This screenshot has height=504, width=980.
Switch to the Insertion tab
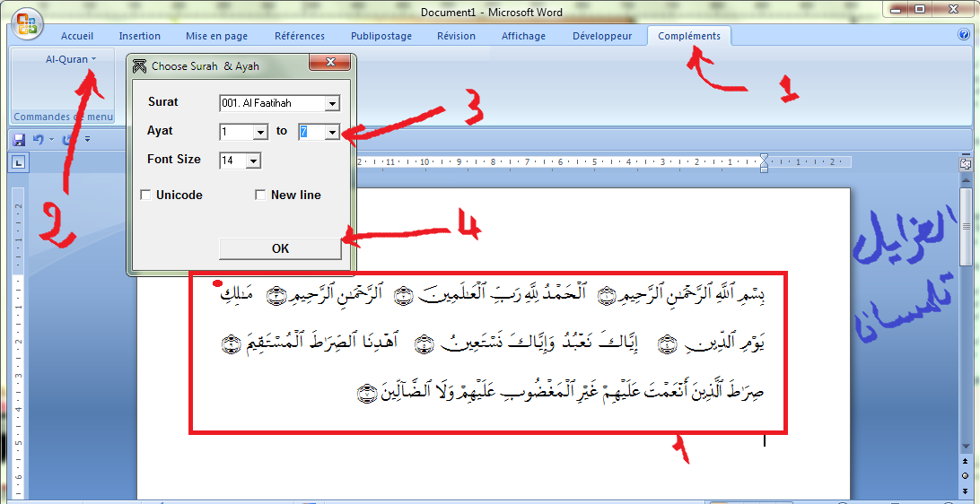140,36
